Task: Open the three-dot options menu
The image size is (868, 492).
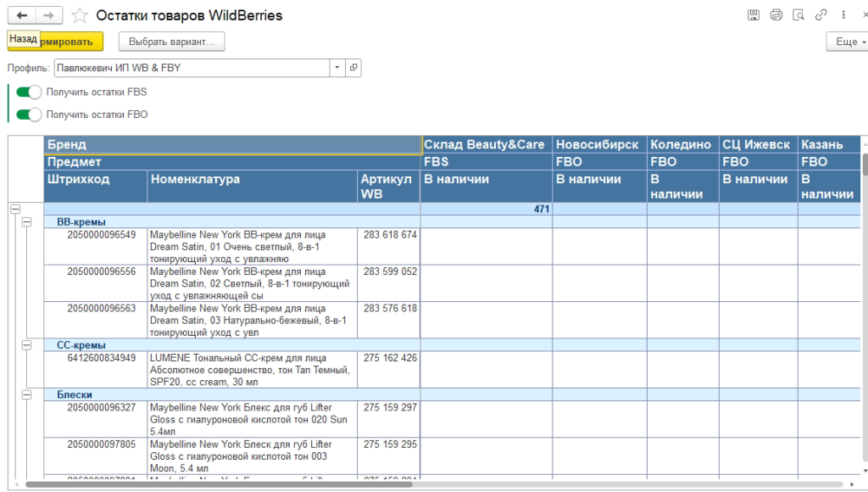Action: tap(843, 15)
